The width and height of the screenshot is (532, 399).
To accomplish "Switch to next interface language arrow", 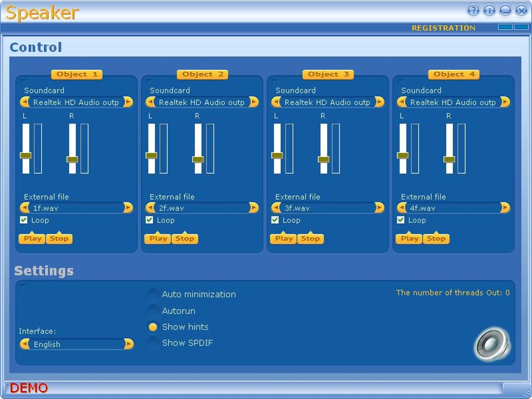I will click(129, 344).
